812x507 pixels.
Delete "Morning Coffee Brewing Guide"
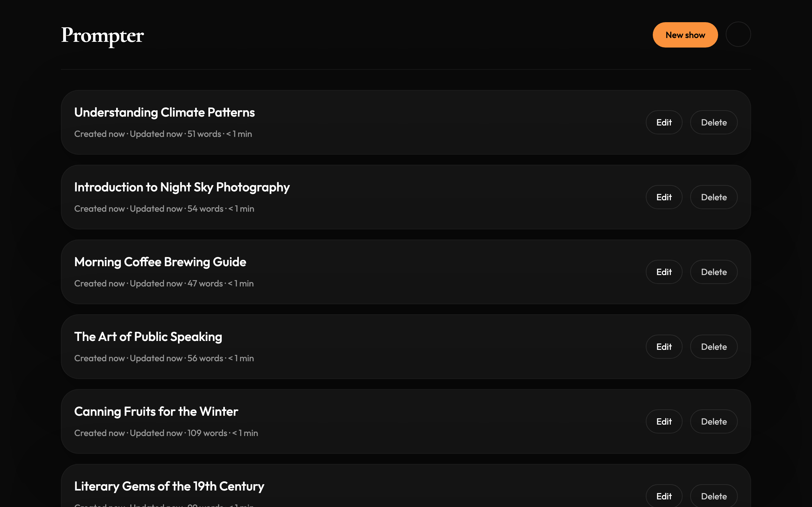pyautogui.click(x=714, y=272)
